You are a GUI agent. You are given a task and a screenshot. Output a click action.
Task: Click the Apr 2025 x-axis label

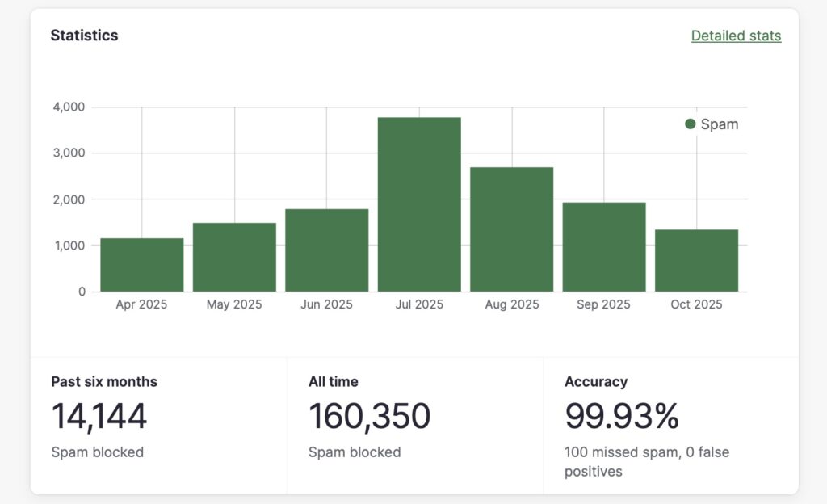click(x=142, y=304)
